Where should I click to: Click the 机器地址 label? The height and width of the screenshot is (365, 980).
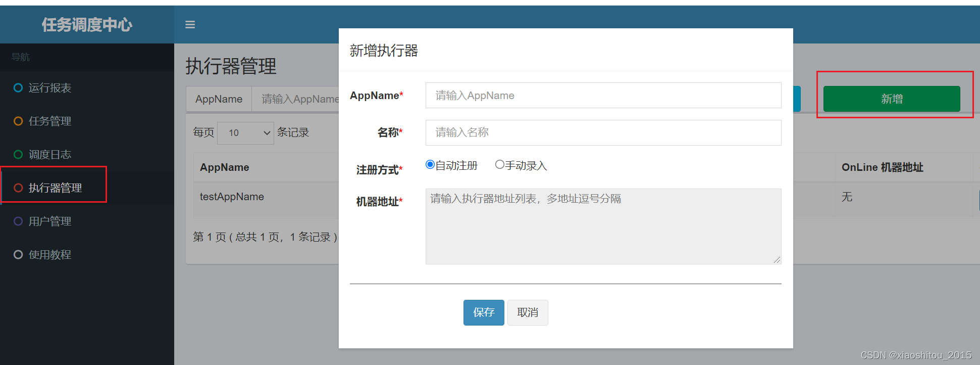coord(379,202)
